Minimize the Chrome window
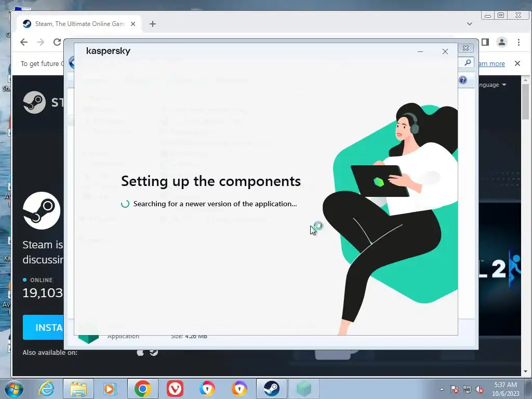Image resolution: width=532 pixels, height=399 pixels. (x=487, y=15)
